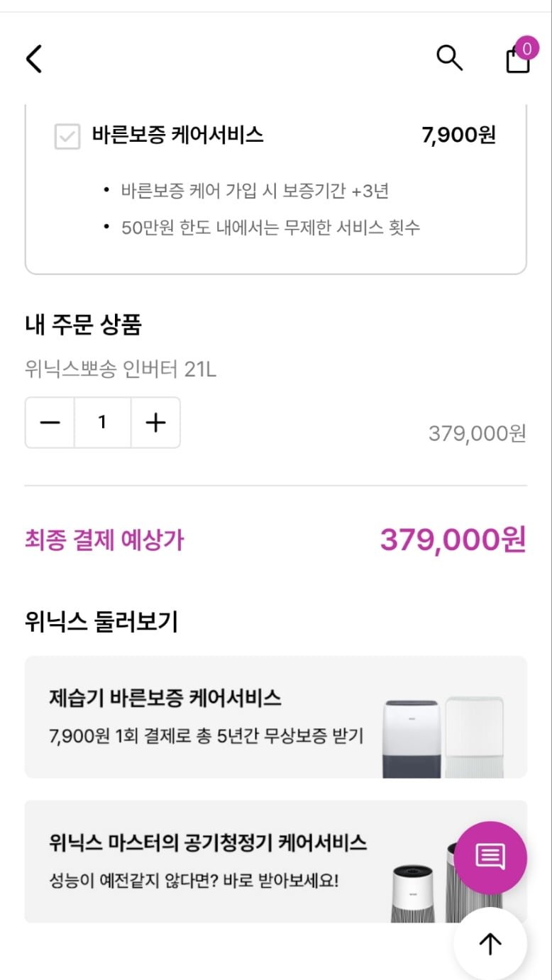
Task: Open the 제습기 바른보증 케어서비스 banner
Action: point(206,716)
